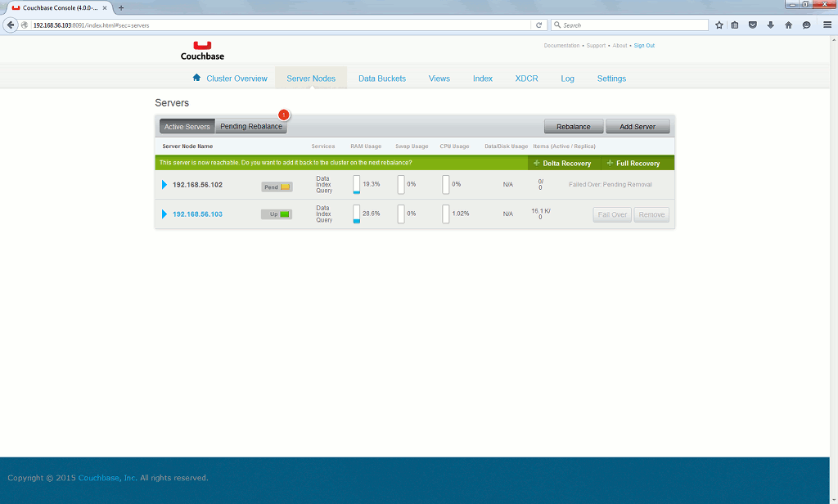Click the Rebalance button
Viewport: 838px width, 504px height.
(x=574, y=126)
